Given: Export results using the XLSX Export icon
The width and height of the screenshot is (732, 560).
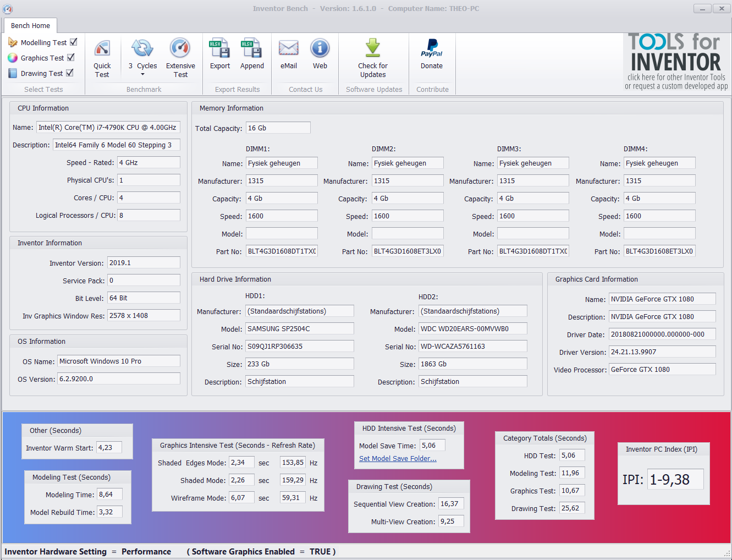Looking at the screenshot, I should (219, 53).
